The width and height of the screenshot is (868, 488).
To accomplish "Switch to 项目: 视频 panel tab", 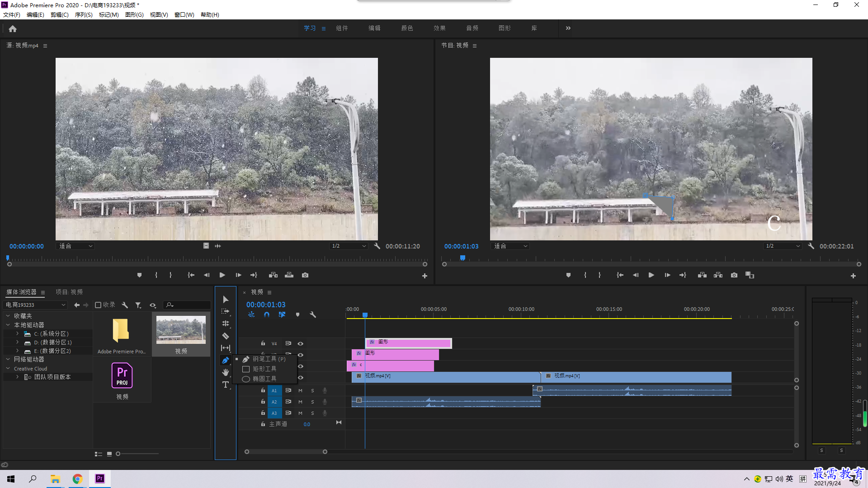I will coord(69,292).
